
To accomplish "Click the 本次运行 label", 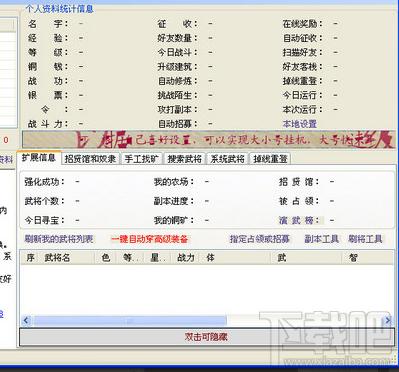I will [x=303, y=109].
